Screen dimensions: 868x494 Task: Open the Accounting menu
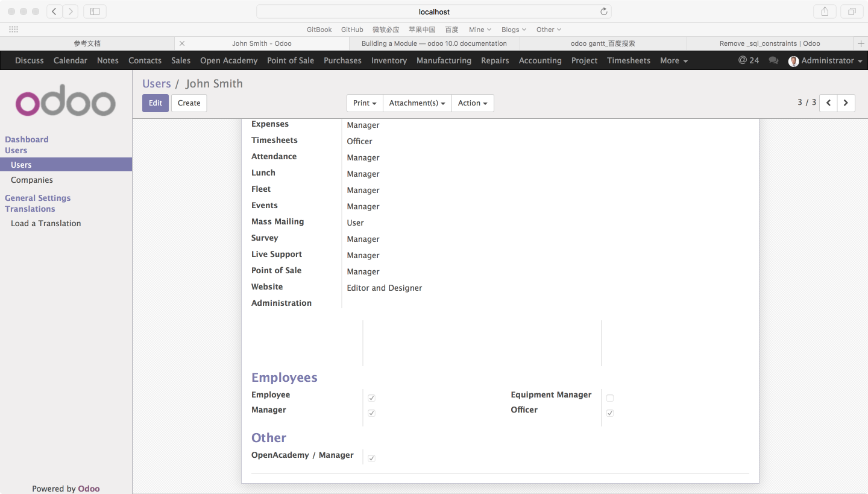click(540, 60)
